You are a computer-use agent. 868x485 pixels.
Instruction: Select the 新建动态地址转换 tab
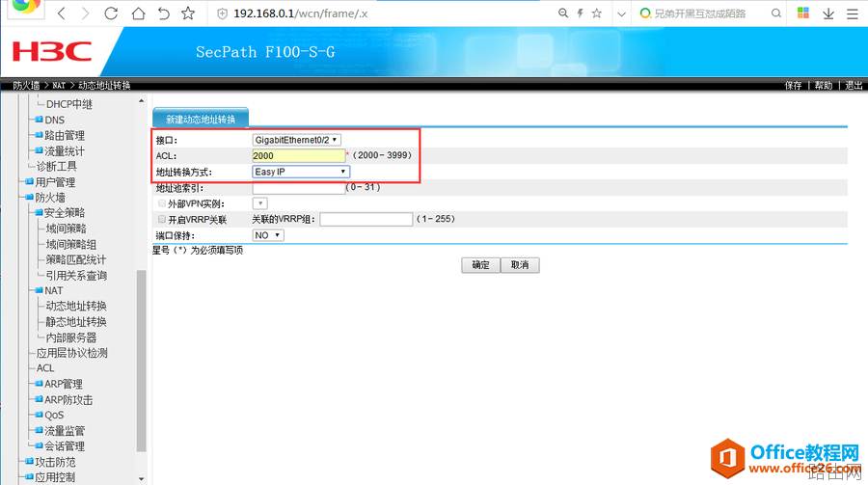coord(201,119)
